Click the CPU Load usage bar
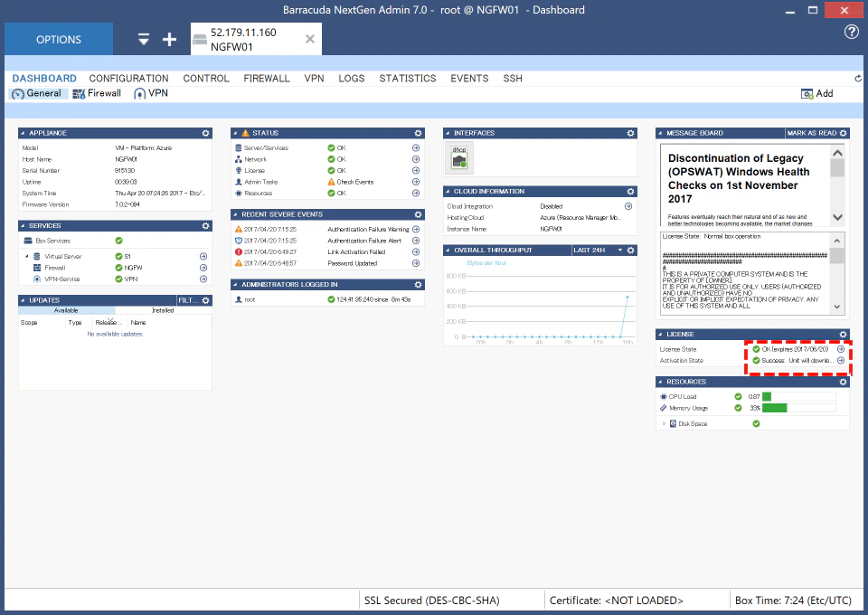The height and width of the screenshot is (615, 868). coord(798,397)
